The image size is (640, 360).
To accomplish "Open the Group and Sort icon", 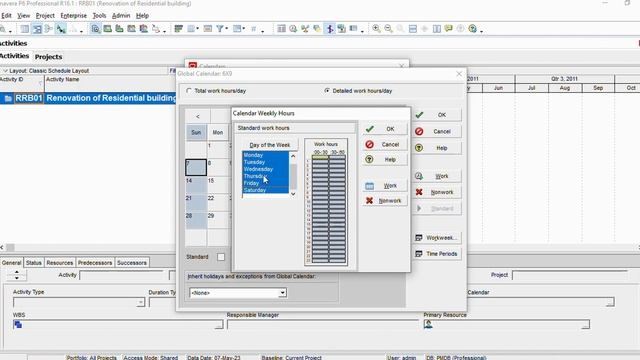I will click(x=237, y=29).
